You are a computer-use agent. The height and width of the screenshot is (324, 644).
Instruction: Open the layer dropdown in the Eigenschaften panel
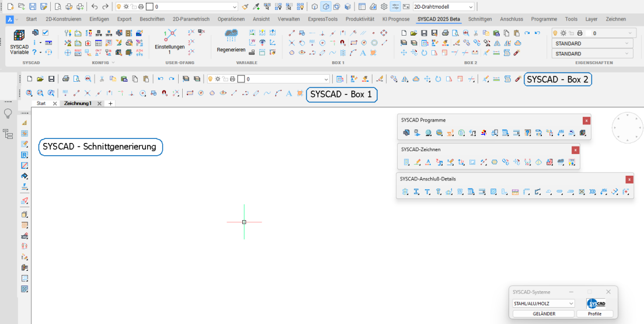pyautogui.click(x=629, y=33)
